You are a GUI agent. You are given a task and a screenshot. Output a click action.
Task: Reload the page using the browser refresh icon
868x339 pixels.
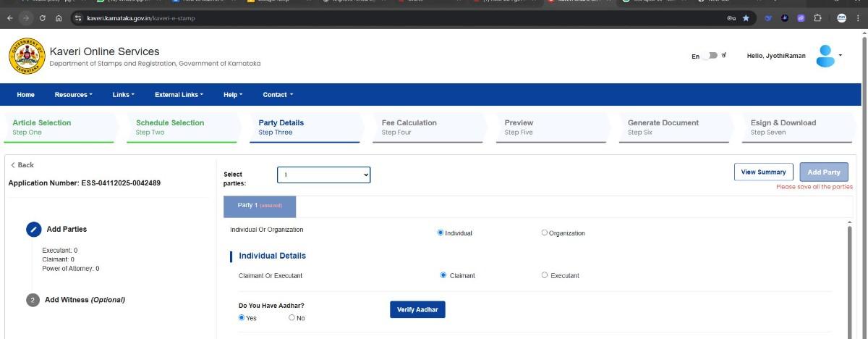[x=43, y=18]
